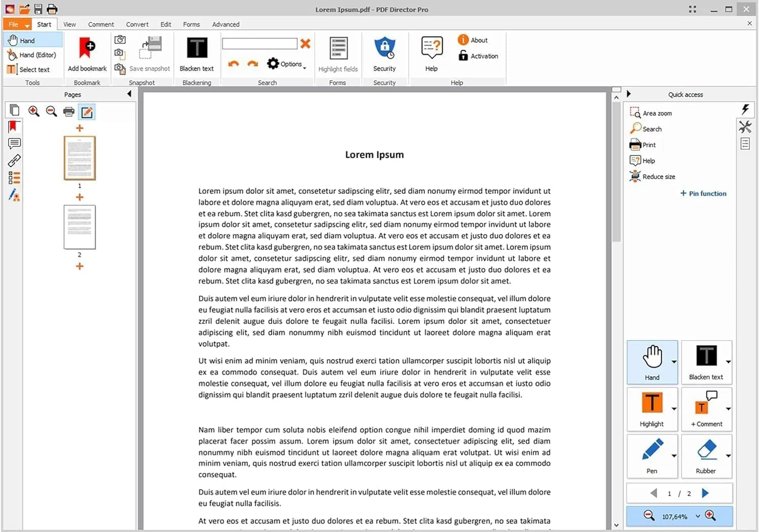Open the Advanced ribbon tab

(x=226, y=24)
